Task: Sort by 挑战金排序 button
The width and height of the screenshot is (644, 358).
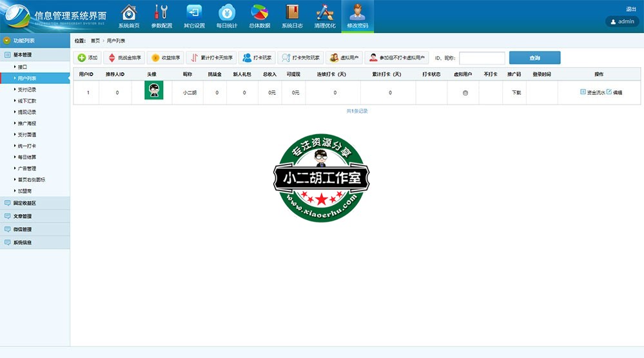Action: pyautogui.click(x=124, y=57)
